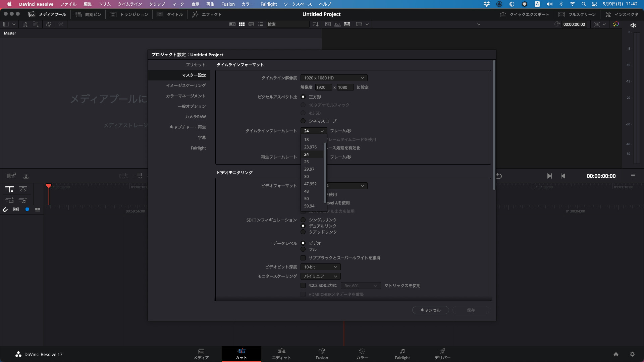Open the インスペクタ panel
The width and height of the screenshot is (644, 362).
[608, 14]
